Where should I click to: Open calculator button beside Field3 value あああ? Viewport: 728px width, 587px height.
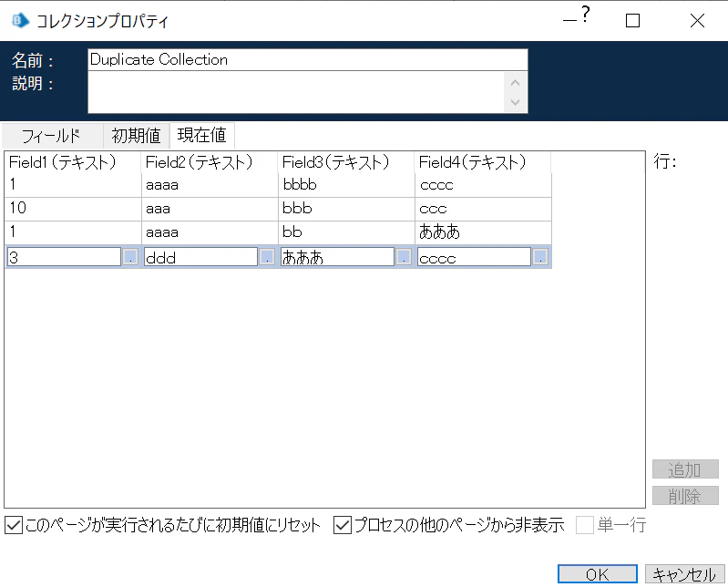tap(404, 257)
